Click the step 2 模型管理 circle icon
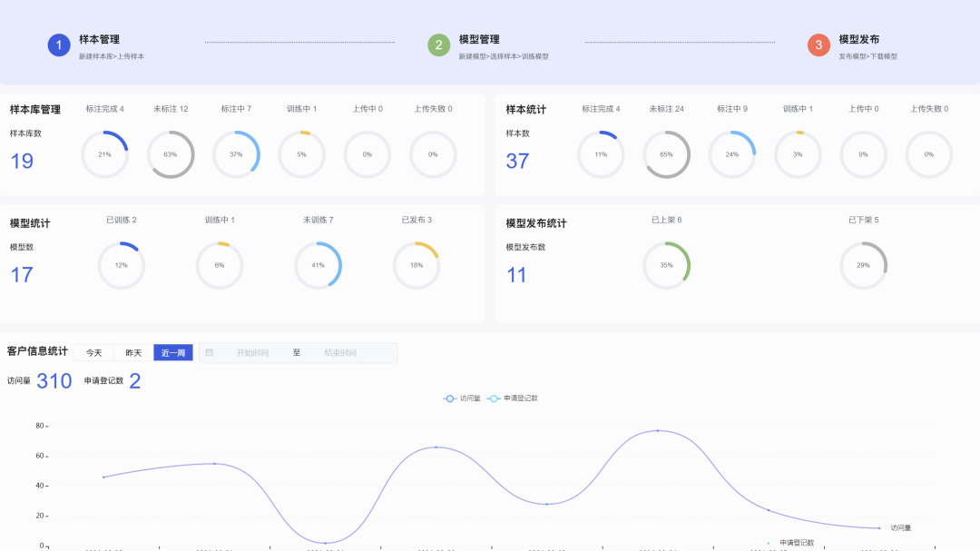The height and width of the screenshot is (551, 980). pyautogui.click(x=438, y=44)
